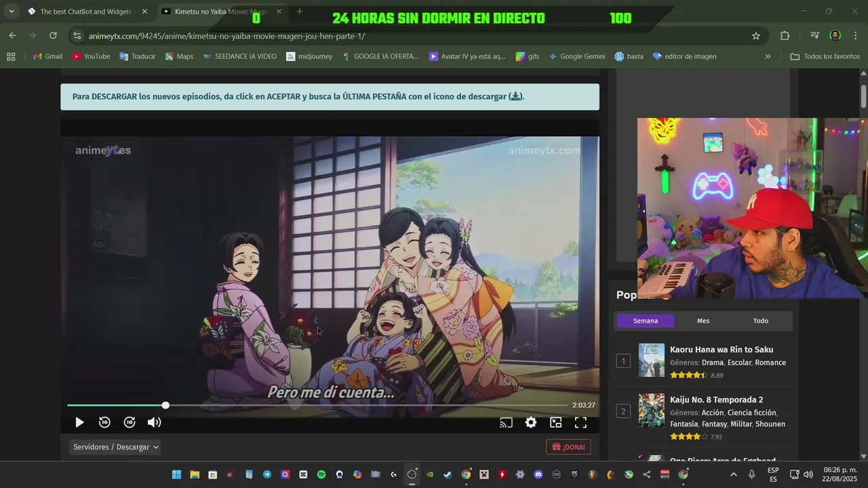The height and width of the screenshot is (488, 868).
Task: Open the YouTube bookmark
Action: coord(91,56)
